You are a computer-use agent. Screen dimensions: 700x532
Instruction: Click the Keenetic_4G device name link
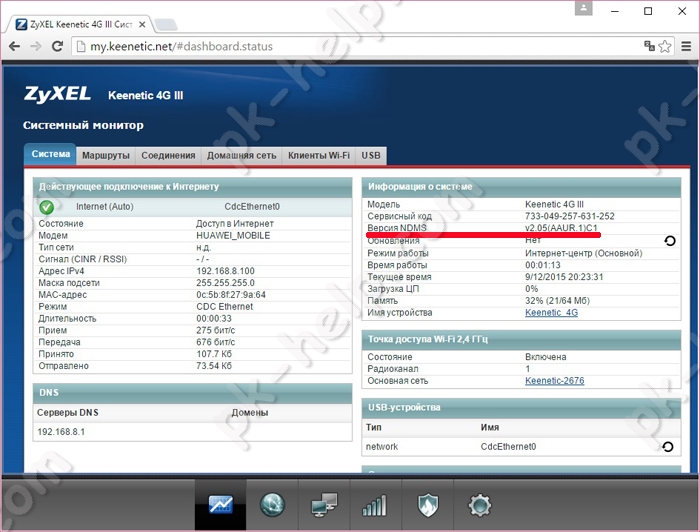pyautogui.click(x=551, y=312)
